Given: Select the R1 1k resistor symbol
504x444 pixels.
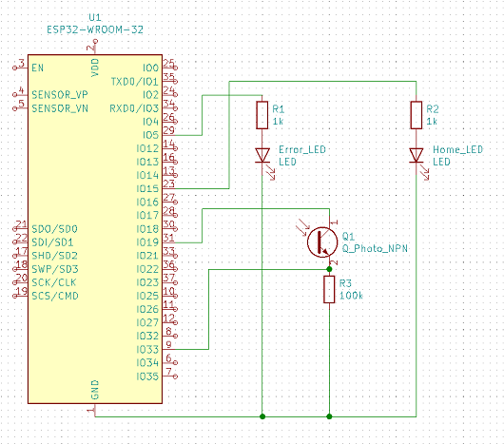Looking at the screenshot, I should 262,115.
